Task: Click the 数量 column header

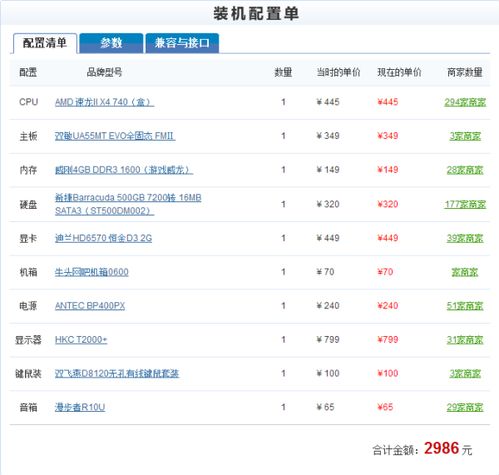Action: click(283, 72)
